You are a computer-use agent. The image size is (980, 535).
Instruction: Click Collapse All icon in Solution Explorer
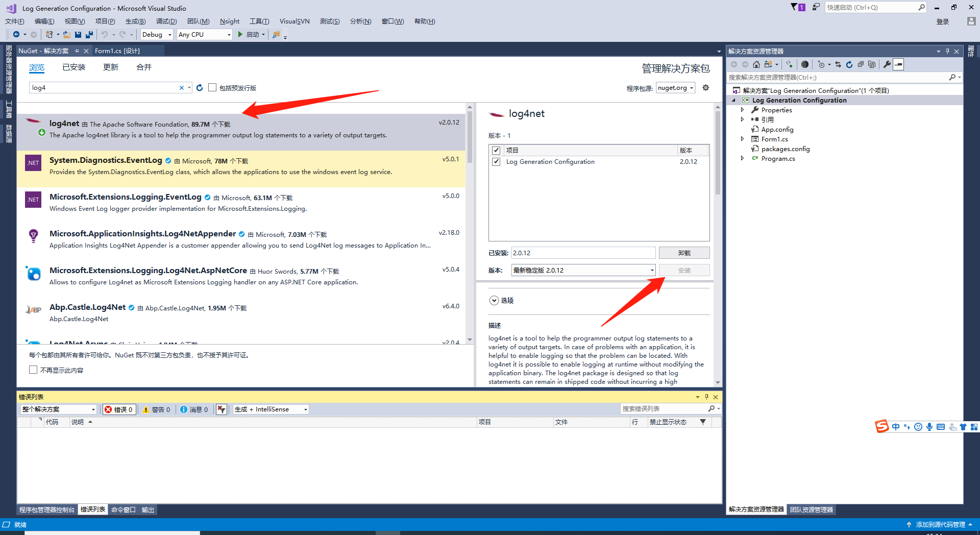(x=861, y=64)
